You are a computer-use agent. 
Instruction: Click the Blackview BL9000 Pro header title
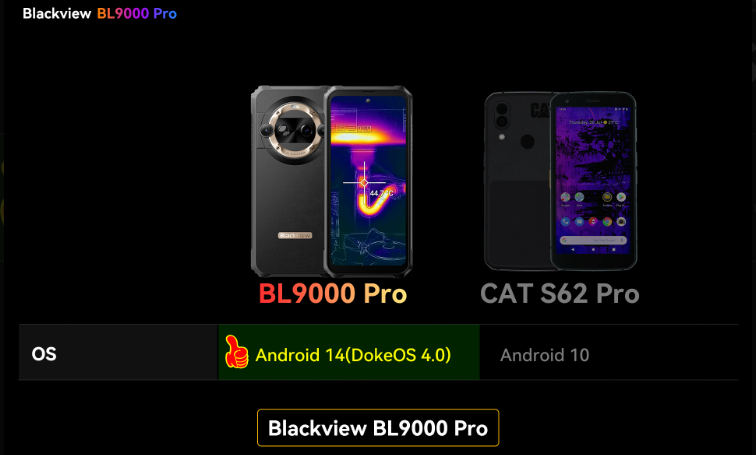pyautogui.click(x=100, y=13)
